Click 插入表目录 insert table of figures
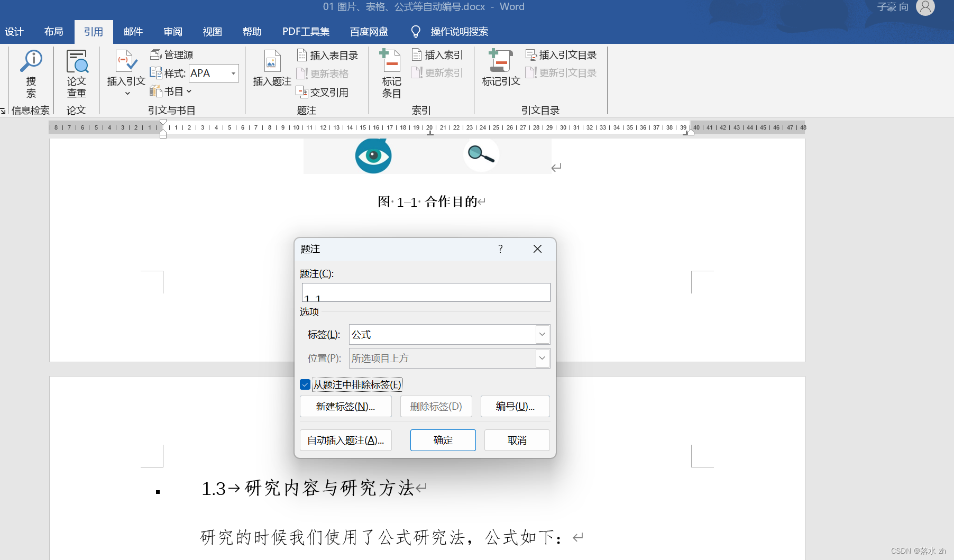The image size is (954, 560). coord(327,56)
